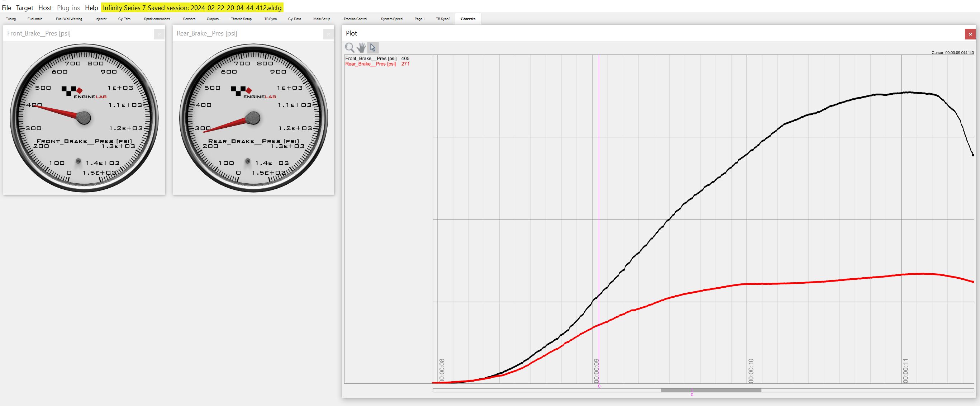Click the plot horizontal scrollbar thumb

[x=711, y=390]
